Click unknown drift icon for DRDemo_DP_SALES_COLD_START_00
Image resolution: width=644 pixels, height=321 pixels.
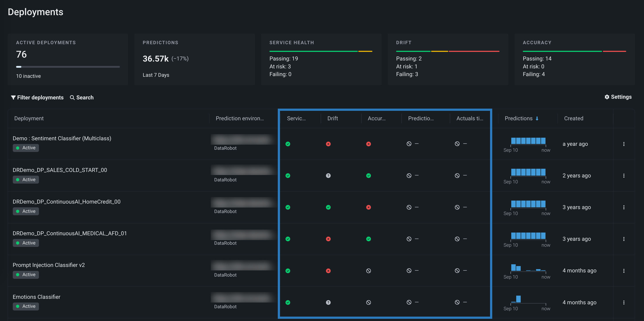[328, 176]
